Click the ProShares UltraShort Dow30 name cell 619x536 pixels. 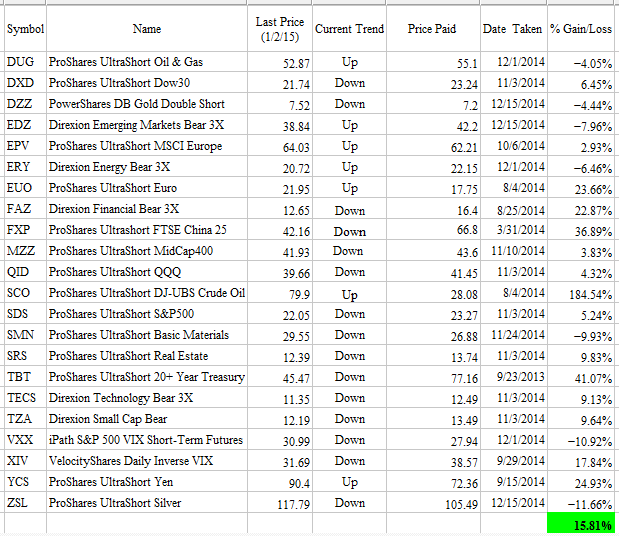(x=147, y=83)
